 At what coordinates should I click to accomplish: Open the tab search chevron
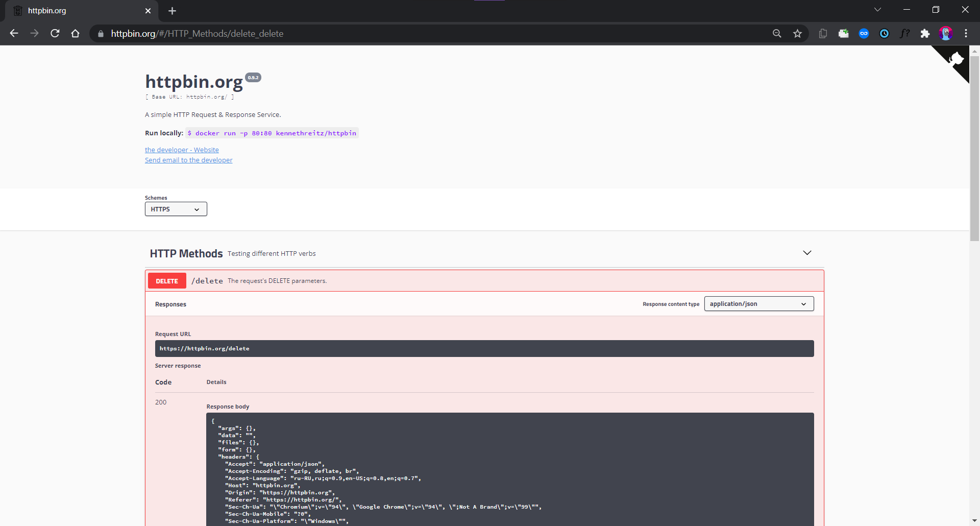(x=877, y=10)
